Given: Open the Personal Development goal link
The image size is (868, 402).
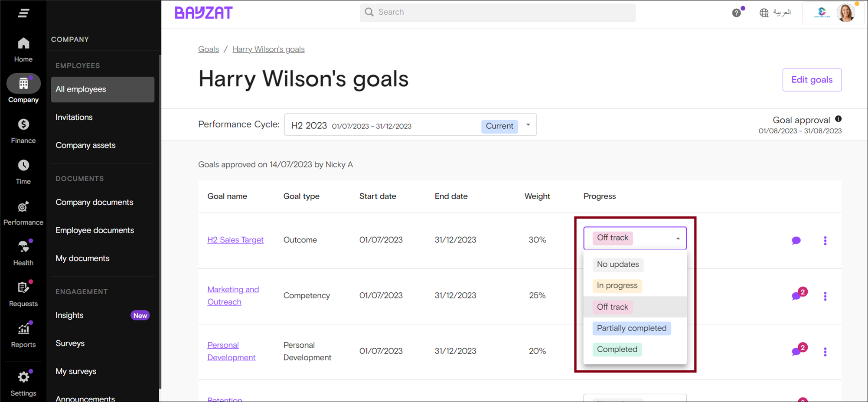Looking at the screenshot, I should pyautogui.click(x=231, y=351).
